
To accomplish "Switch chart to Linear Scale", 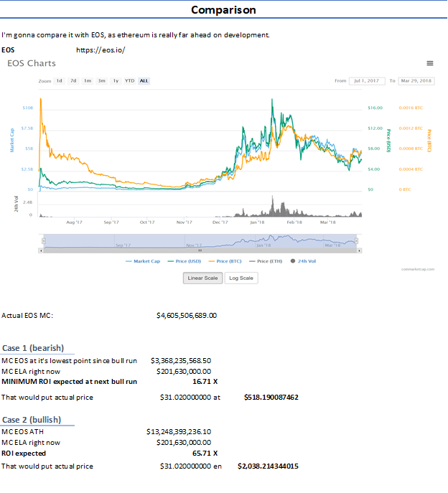I will coord(202,278).
